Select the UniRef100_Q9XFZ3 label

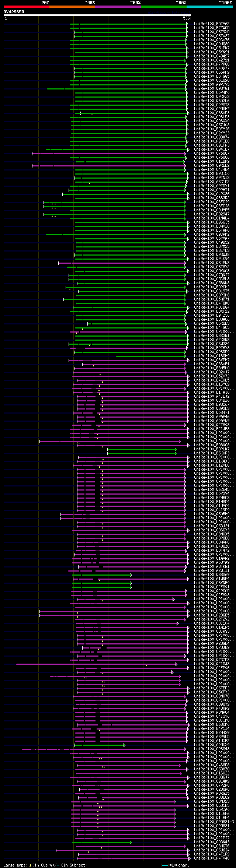(212, 97)
